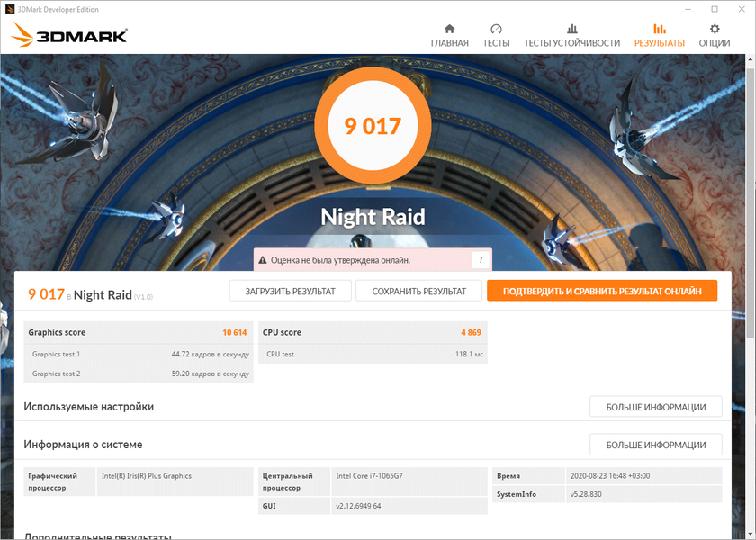This screenshot has height=540, width=756.
Task: Click the 3DMark Developer Edition window title
Action: (x=58, y=9)
